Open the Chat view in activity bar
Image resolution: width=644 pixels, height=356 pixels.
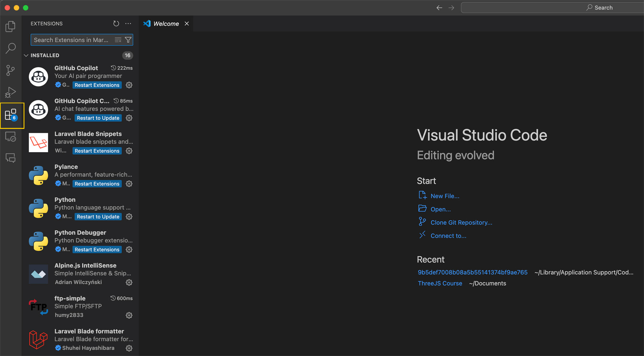(11, 158)
